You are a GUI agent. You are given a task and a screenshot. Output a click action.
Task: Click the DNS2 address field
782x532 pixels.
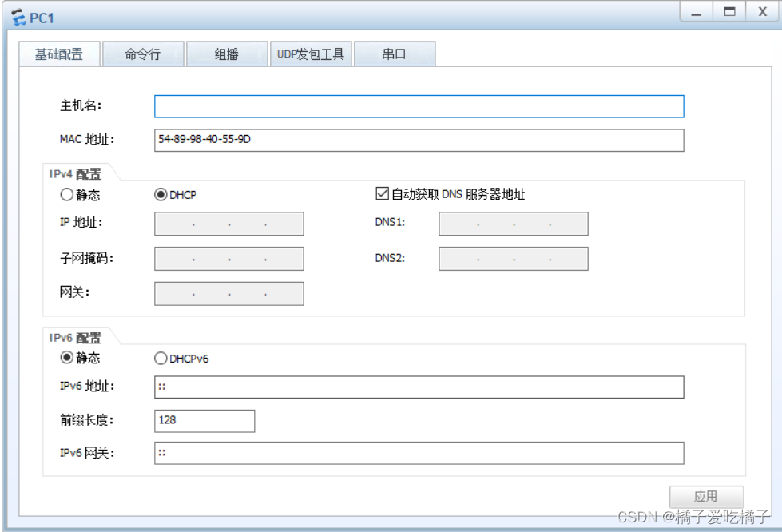512,258
